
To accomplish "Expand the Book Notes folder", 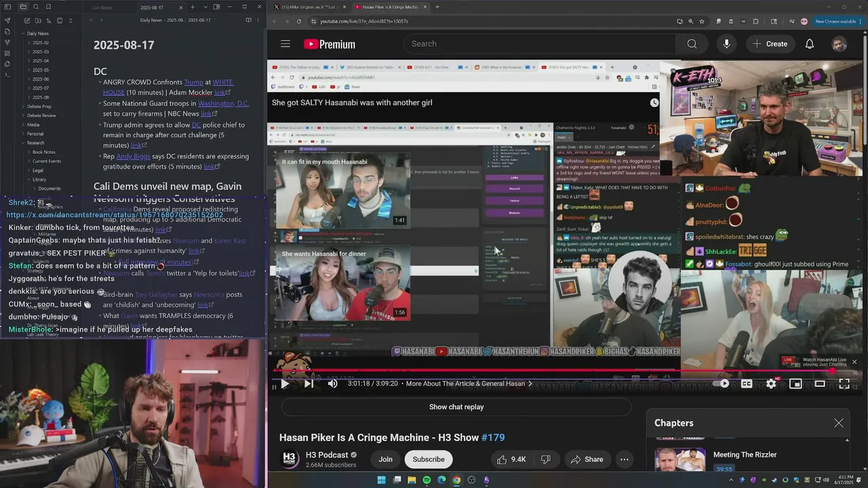I will coord(43,152).
